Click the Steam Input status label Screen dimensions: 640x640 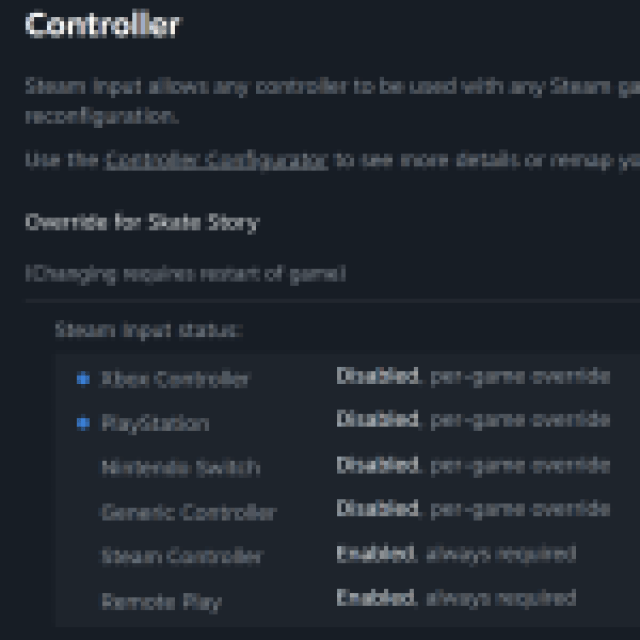click(148, 329)
